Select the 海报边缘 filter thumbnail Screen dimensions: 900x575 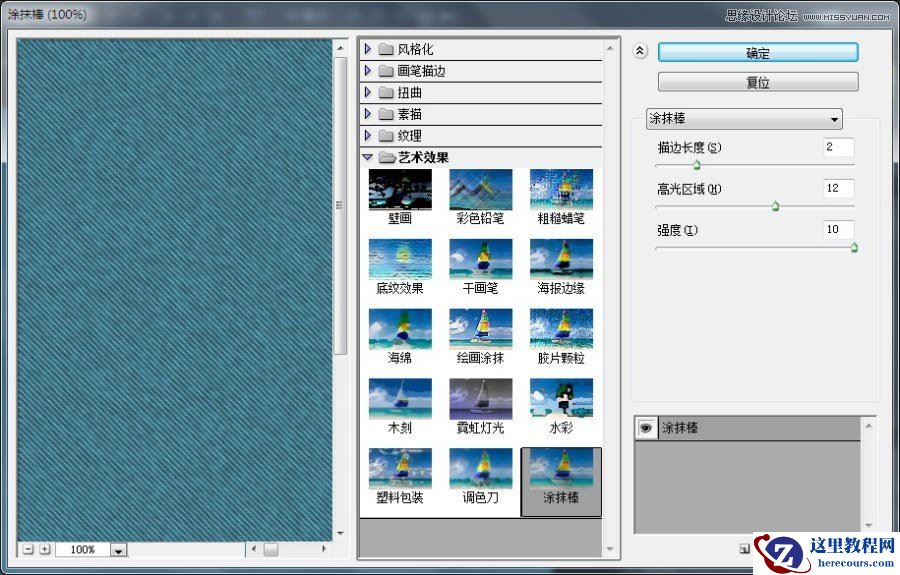(x=561, y=260)
